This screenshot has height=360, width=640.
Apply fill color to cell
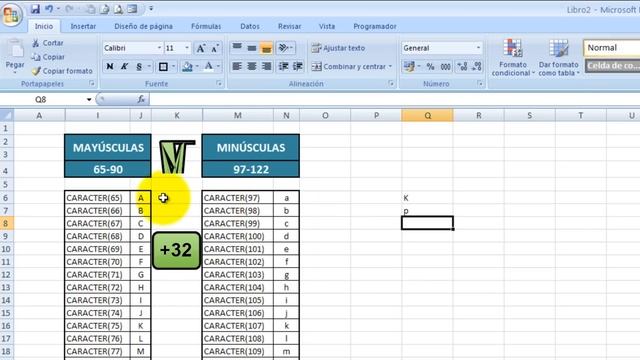pyautogui.click(x=187, y=66)
